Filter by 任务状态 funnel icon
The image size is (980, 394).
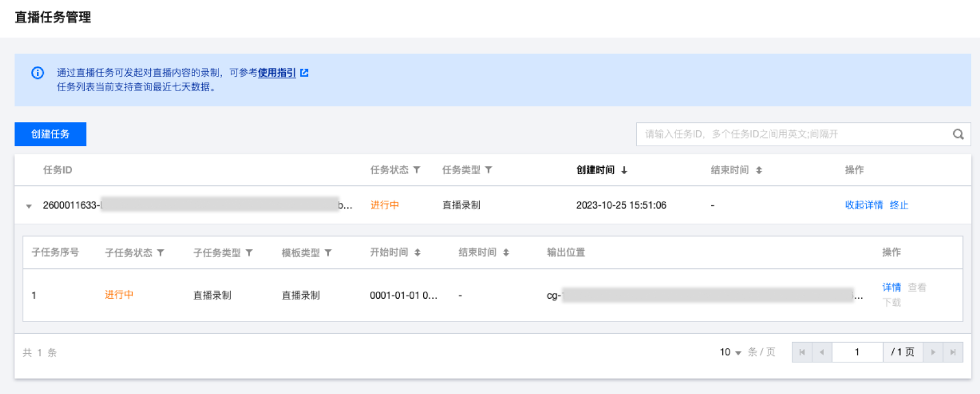point(417,170)
